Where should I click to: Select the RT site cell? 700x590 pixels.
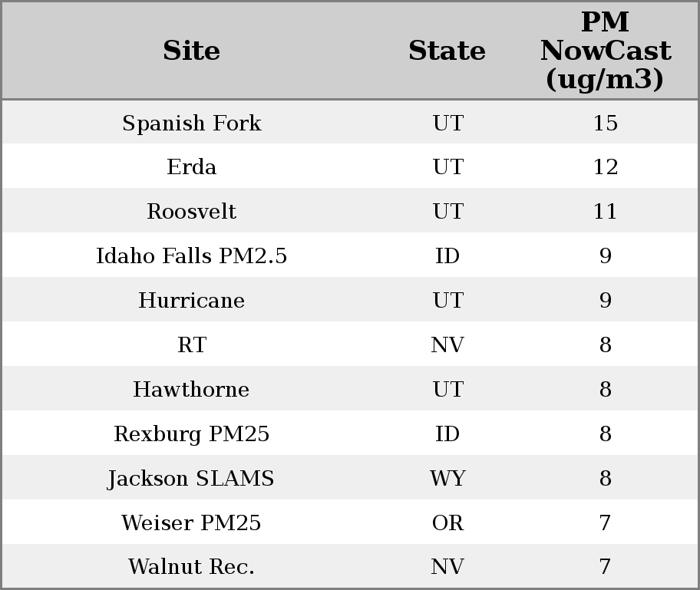[x=191, y=345]
